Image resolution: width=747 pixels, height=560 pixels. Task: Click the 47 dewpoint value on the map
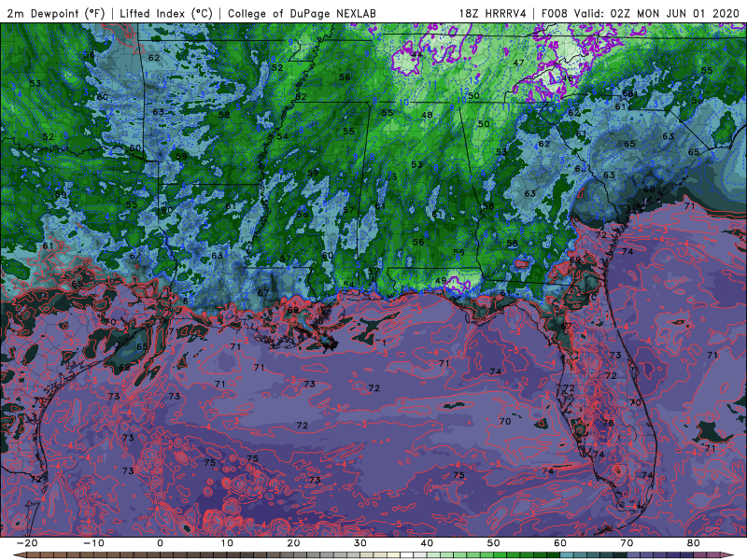519,63
